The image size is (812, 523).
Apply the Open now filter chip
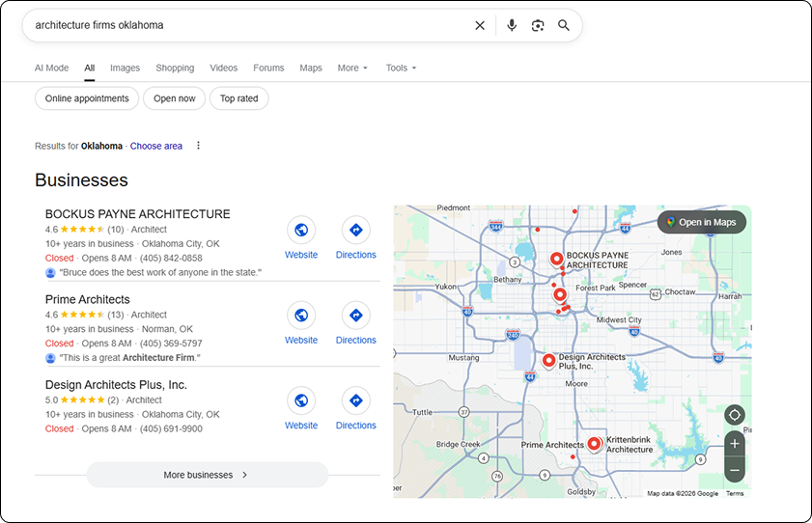[x=175, y=98]
